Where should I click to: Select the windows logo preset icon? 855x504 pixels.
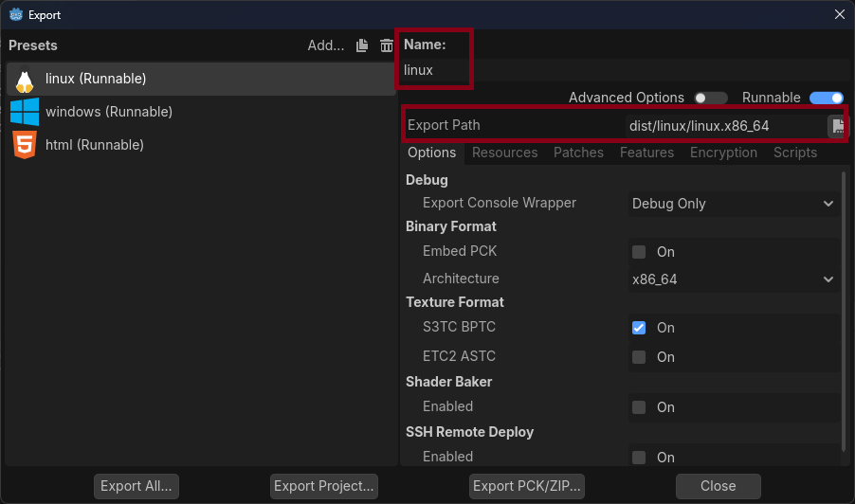point(25,112)
